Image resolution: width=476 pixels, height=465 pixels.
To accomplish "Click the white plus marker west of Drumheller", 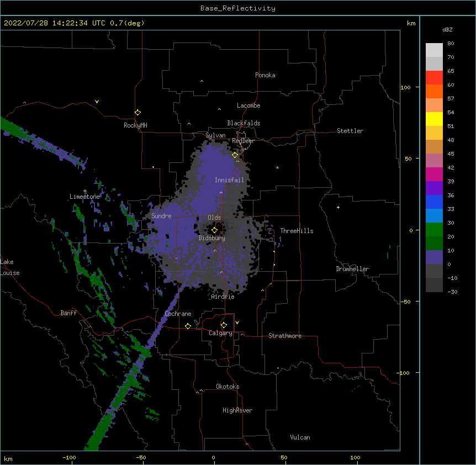I will pyautogui.click(x=338, y=207).
